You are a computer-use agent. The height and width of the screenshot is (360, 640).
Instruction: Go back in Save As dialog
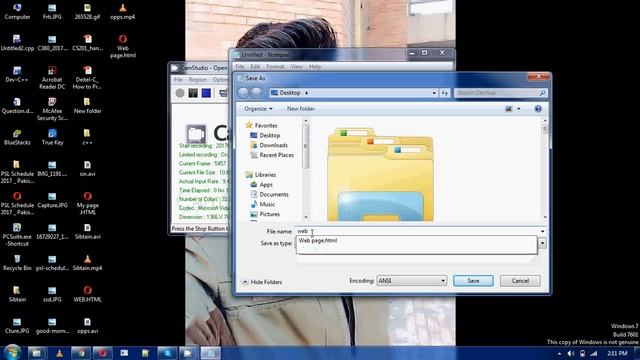click(243, 93)
